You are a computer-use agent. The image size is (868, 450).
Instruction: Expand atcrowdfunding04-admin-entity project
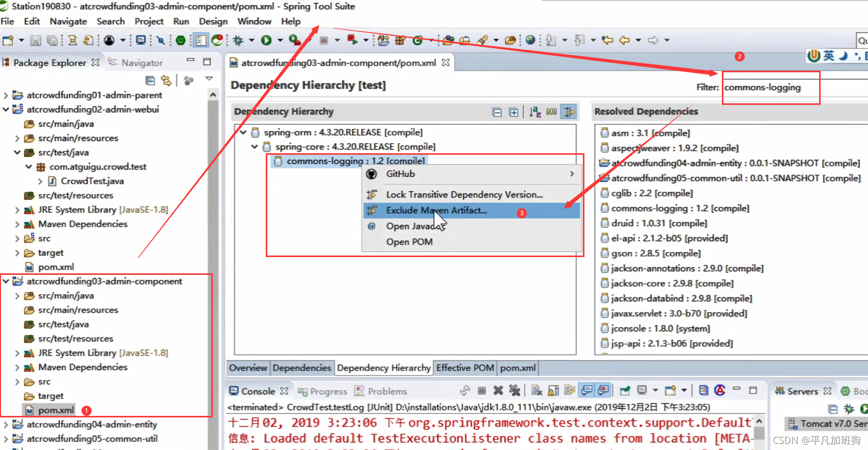click(6, 424)
